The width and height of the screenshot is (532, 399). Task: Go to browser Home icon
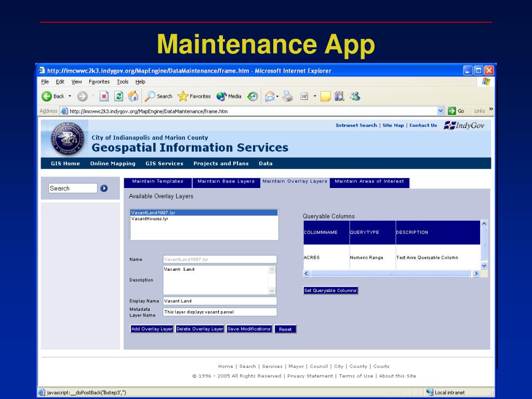coord(133,96)
